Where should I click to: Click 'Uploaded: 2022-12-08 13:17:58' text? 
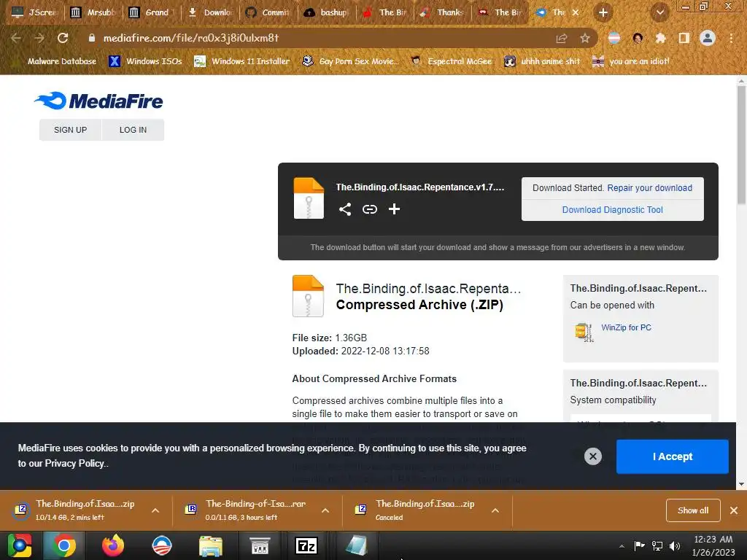360,351
